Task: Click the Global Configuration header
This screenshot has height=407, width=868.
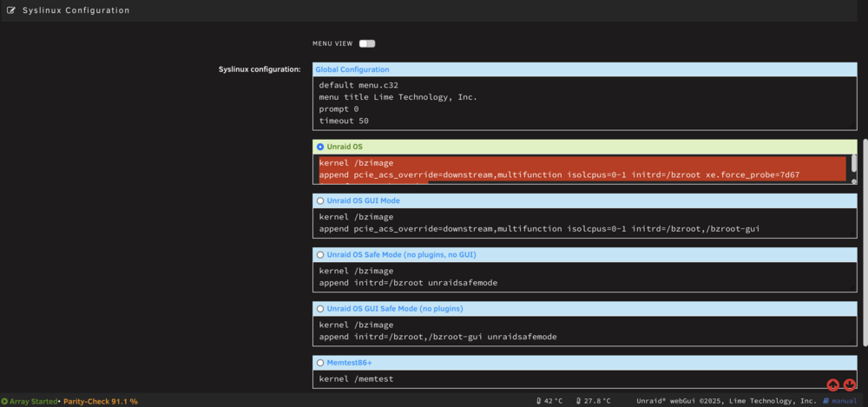Action: pyautogui.click(x=584, y=69)
